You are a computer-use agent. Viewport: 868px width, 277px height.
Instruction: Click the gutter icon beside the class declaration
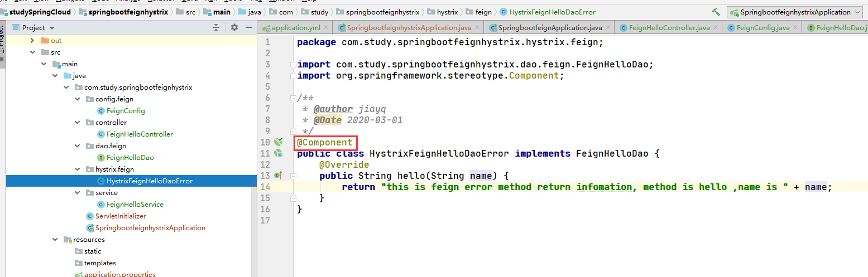pos(279,153)
